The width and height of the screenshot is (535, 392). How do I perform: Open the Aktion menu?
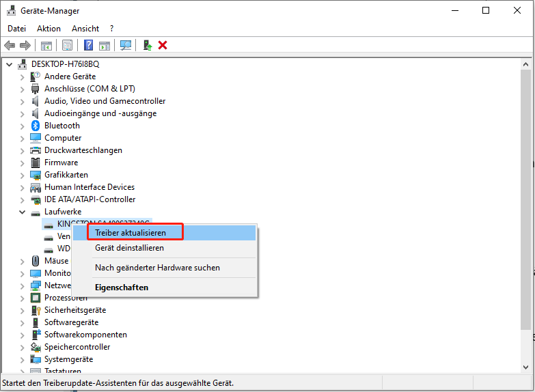(x=49, y=29)
